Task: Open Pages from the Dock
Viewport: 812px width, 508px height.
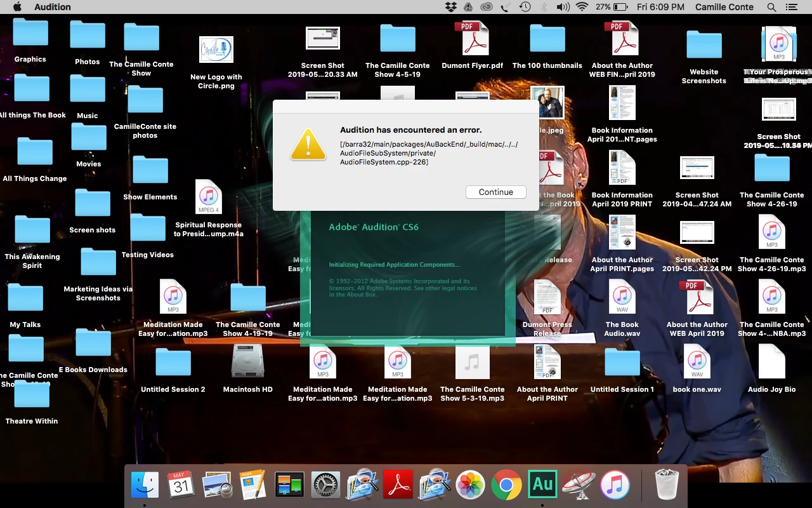Action: click(x=253, y=486)
